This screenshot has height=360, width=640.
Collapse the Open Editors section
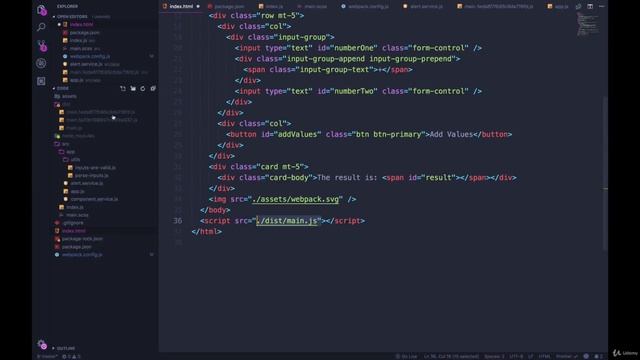click(72, 17)
